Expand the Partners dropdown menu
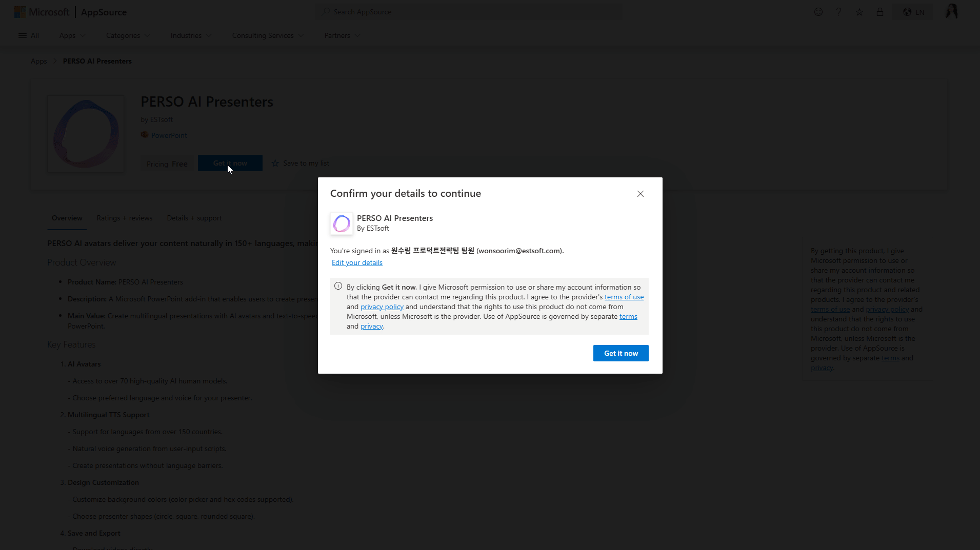 [x=342, y=35]
